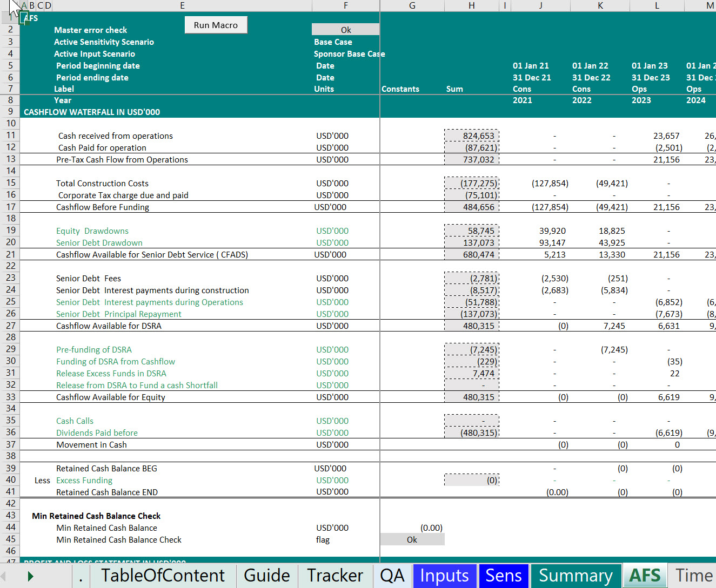The width and height of the screenshot is (716, 588).
Task: Select the CFADS sum 680,474
Action: coord(472,254)
